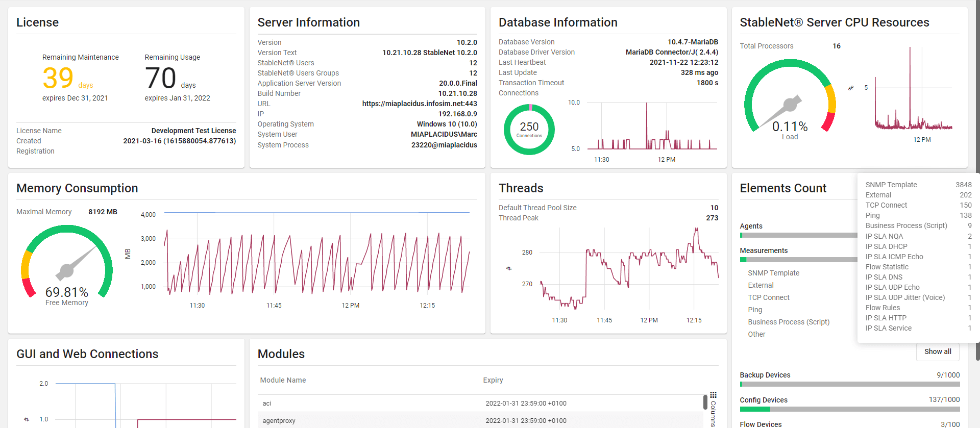Click TCP Connect under Measurements list
This screenshot has height=428, width=980.
(769, 297)
